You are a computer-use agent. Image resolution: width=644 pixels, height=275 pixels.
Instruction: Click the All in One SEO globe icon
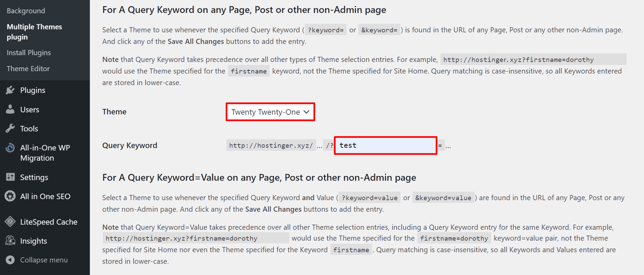[10, 196]
